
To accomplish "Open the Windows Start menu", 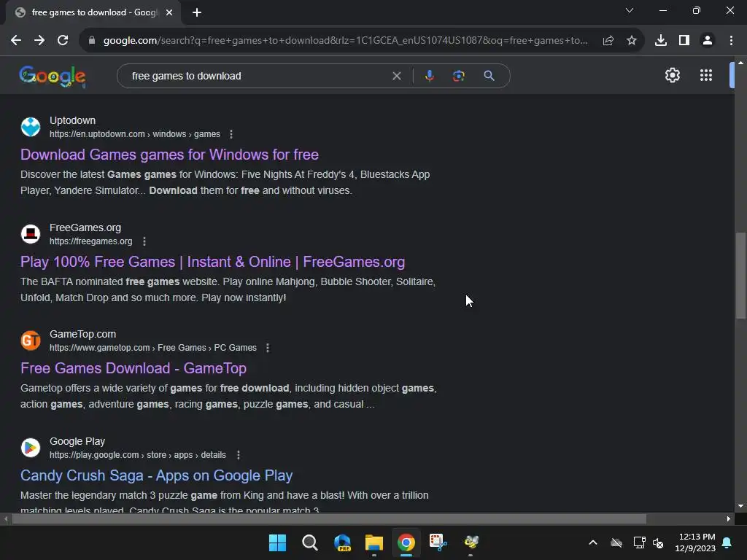I will [x=277, y=542].
